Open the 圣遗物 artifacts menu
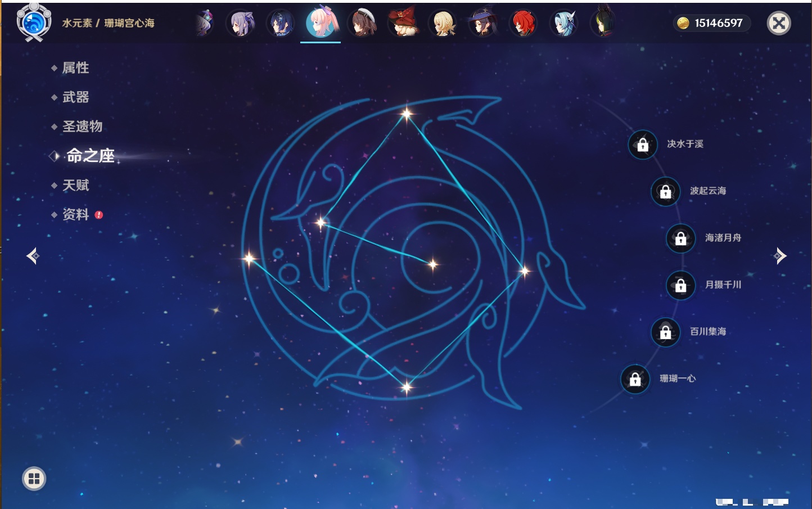The width and height of the screenshot is (812, 509). (82, 127)
